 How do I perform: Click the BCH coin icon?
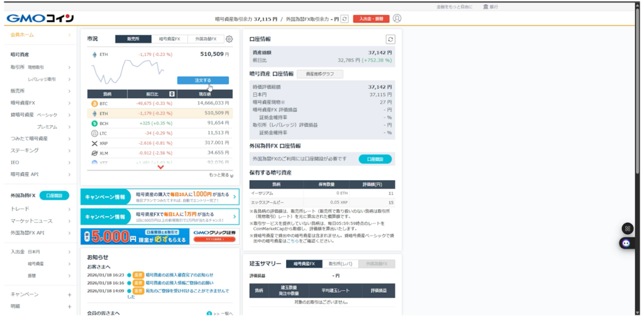pyautogui.click(x=95, y=123)
